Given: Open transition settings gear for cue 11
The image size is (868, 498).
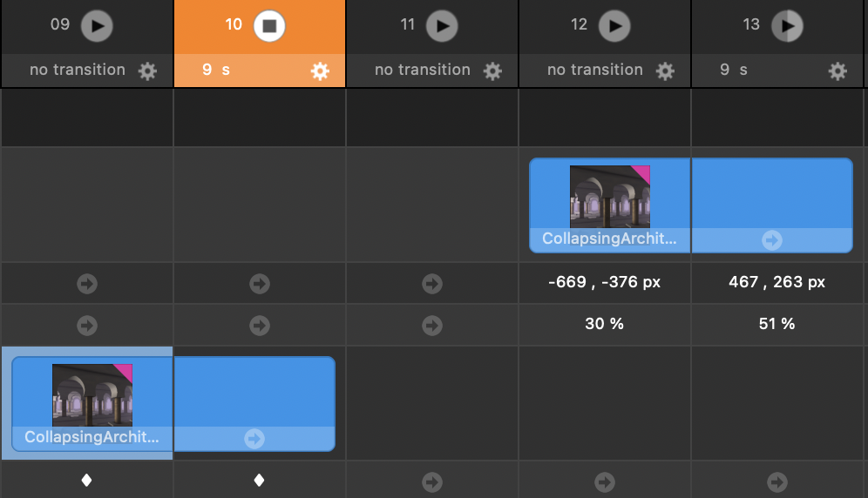Looking at the screenshot, I should click(492, 71).
